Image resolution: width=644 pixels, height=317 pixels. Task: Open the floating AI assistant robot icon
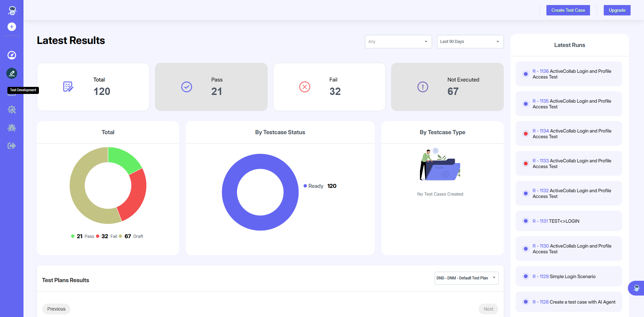pyautogui.click(x=636, y=288)
